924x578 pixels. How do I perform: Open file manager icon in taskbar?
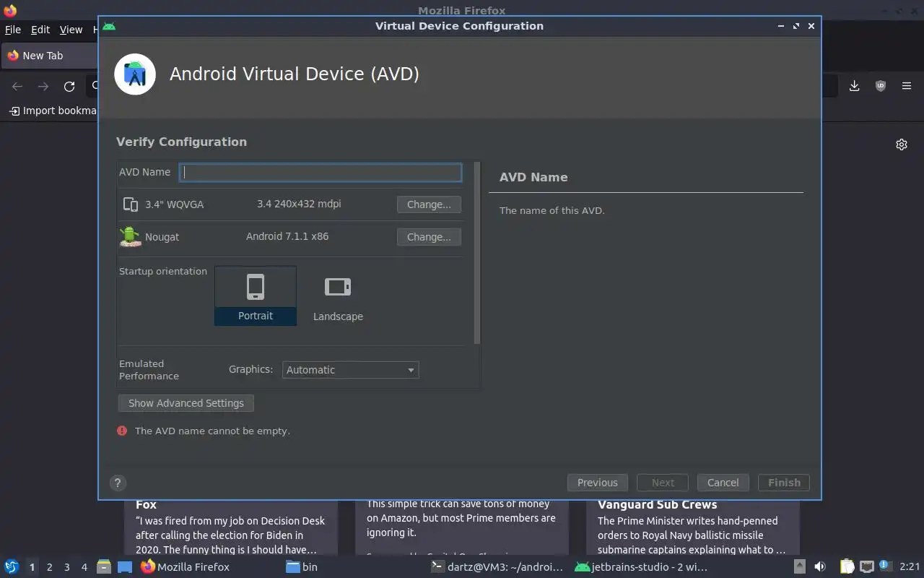104,567
